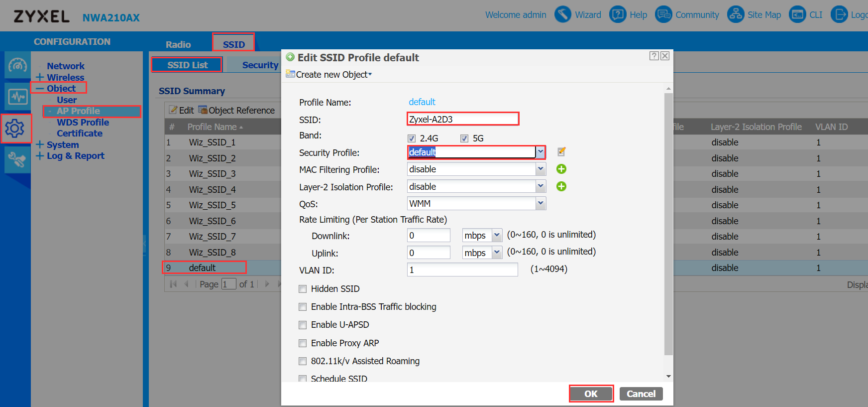Open the dashboard gauge icon in sidebar

pos(17,65)
